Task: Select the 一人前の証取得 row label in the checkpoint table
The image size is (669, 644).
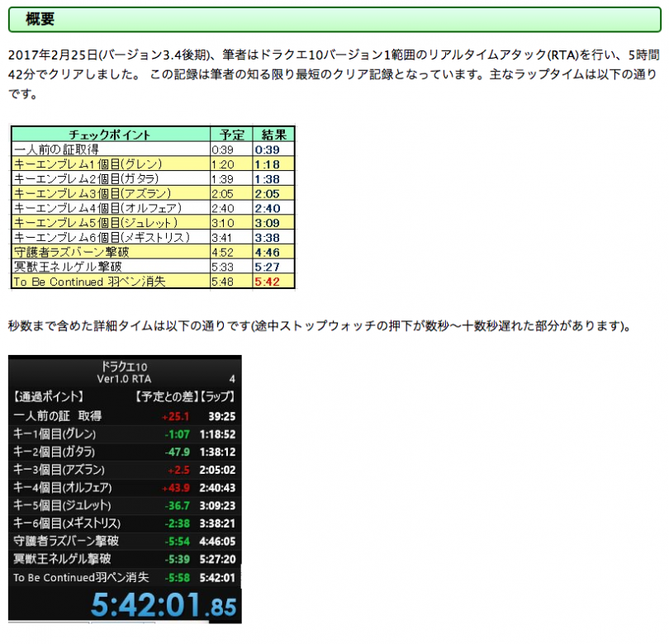Action: pyautogui.click(x=56, y=149)
